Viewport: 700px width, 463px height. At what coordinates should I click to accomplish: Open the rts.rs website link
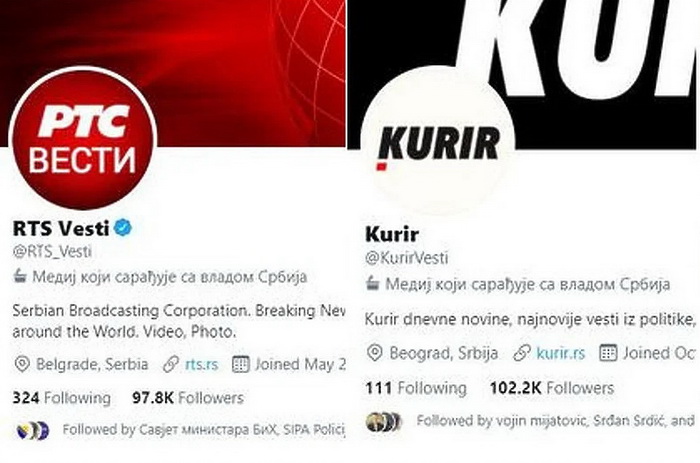click(201, 364)
